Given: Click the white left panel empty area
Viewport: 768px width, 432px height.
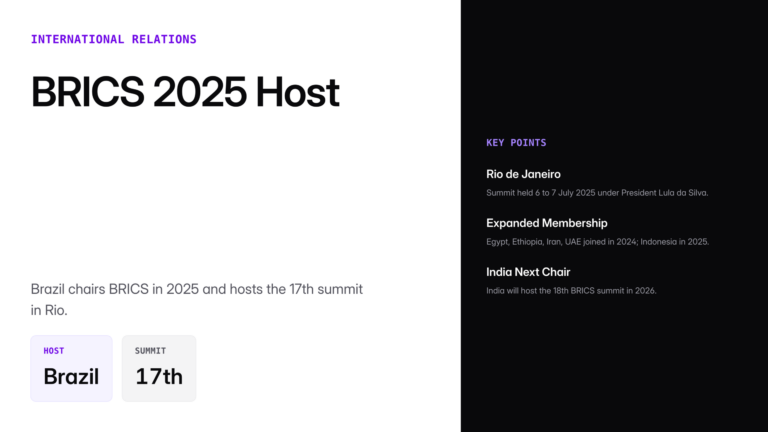Looking at the screenshot, I should pyautogui.click(x=230, y=190).
